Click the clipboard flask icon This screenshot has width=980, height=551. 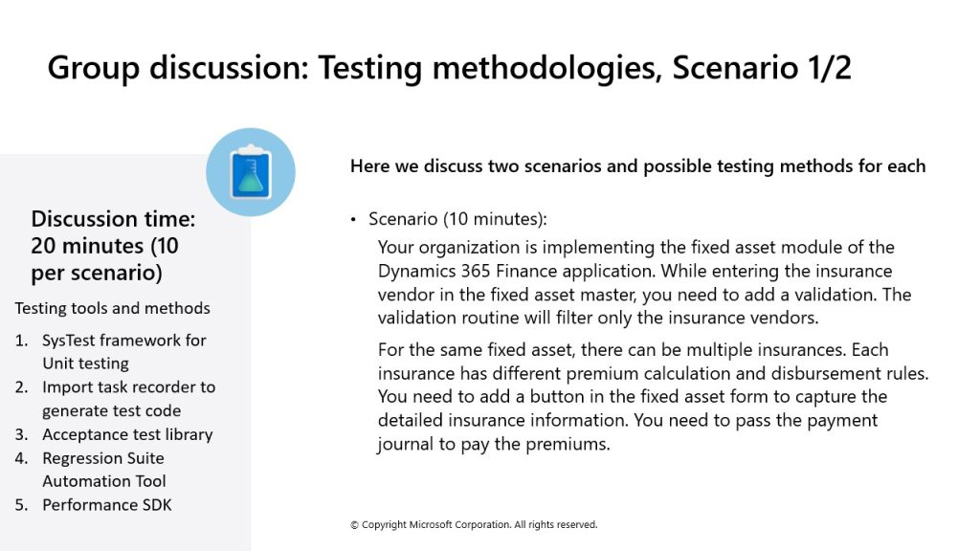[251, 172]
